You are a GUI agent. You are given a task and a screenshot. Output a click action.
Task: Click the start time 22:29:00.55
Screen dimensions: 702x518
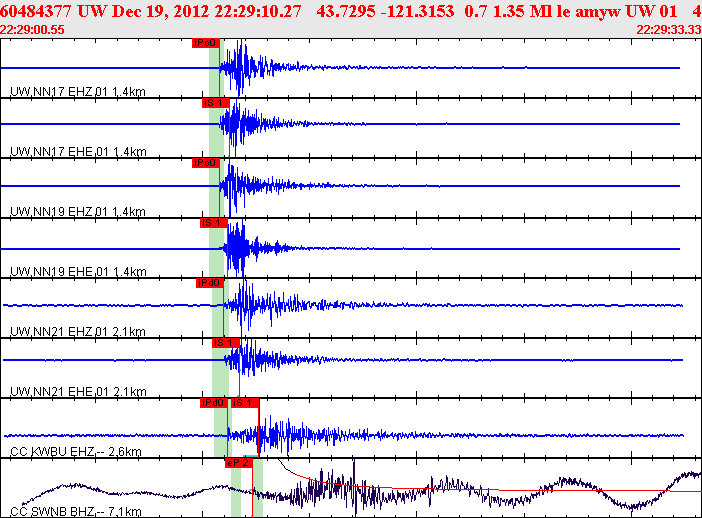pyautogui.click(x=32, y=30)
